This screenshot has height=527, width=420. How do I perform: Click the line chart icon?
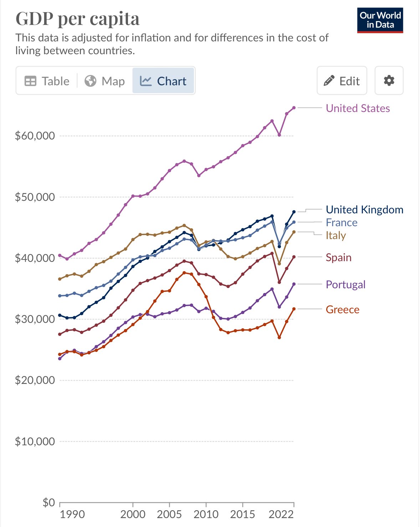pyautogui.click(x=146, y=81)
